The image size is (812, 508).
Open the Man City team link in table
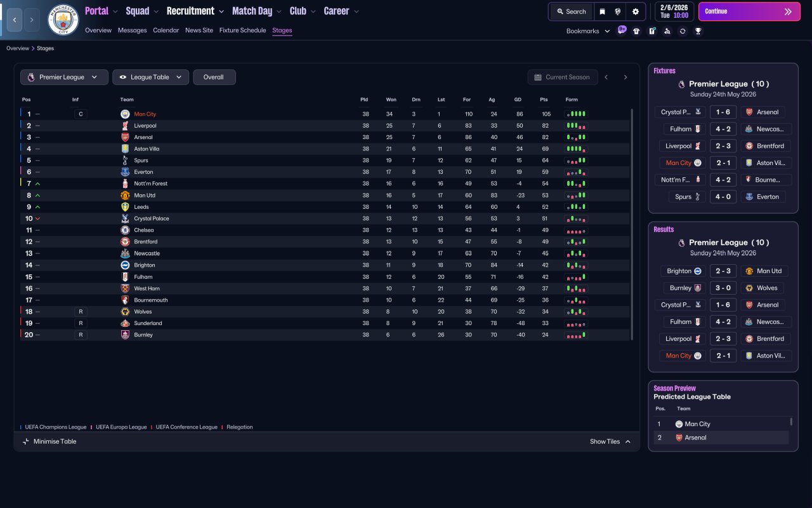click(x=145, y=114)
